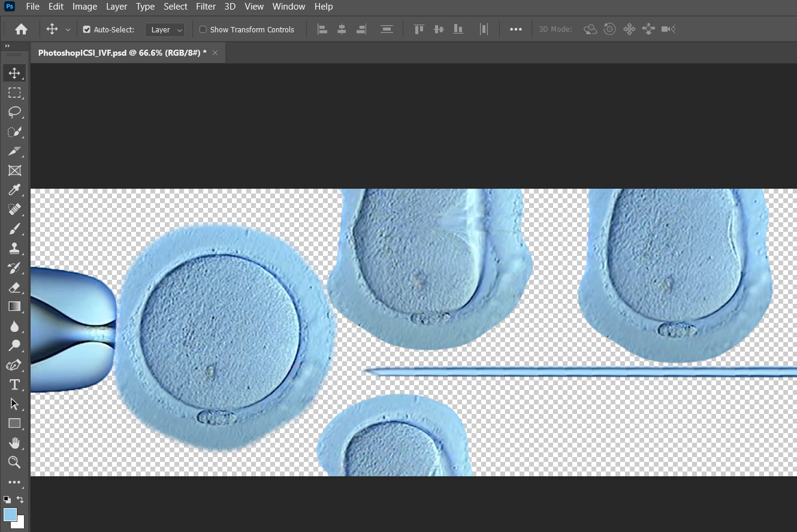
Task: Click the Home button in options bar
Action: (21, 29)
